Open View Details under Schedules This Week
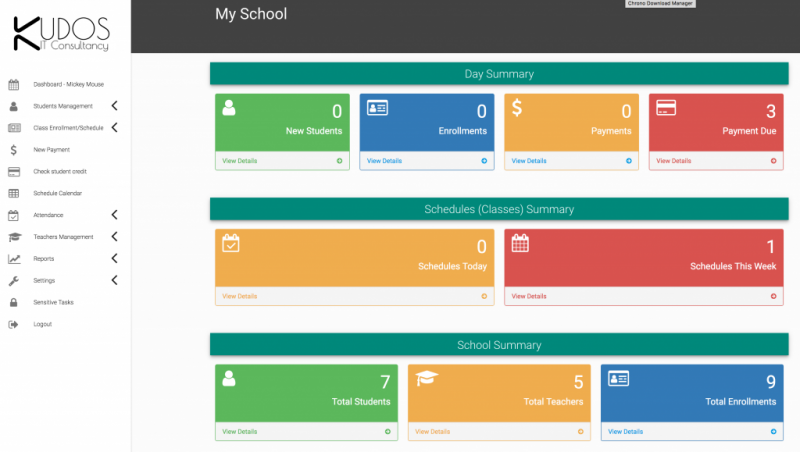Image resolution: width=800 pixels, height=452 pixels. (x=529, y=296)
